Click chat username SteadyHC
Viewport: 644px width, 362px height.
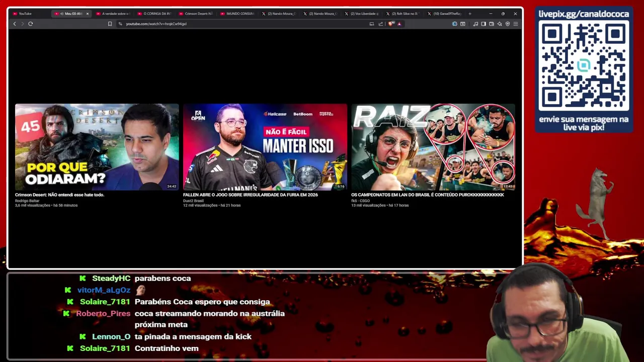coord(111,278)
